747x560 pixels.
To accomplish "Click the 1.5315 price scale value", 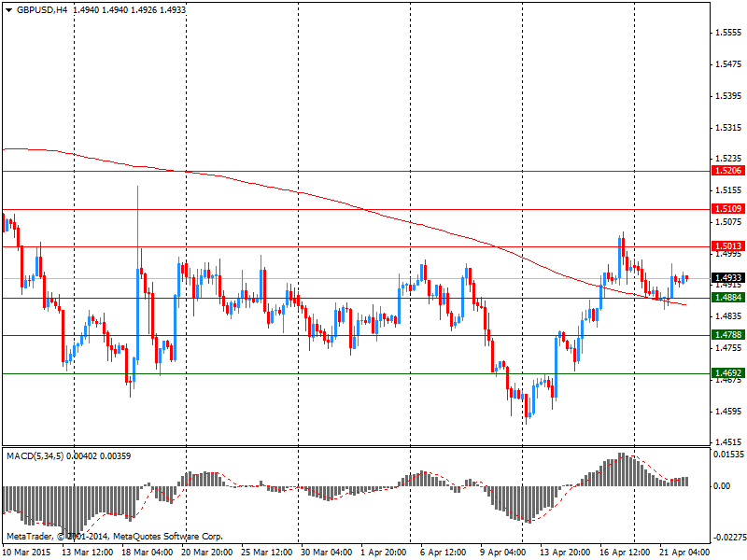I will (729, 128).
